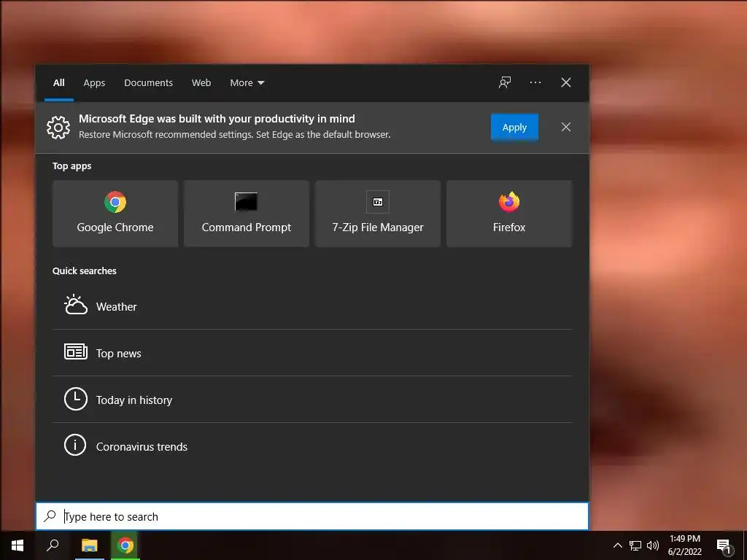747x560 pixels.
Task: Dismiss the Microsoft Edge banner
Action: [566, 127]
